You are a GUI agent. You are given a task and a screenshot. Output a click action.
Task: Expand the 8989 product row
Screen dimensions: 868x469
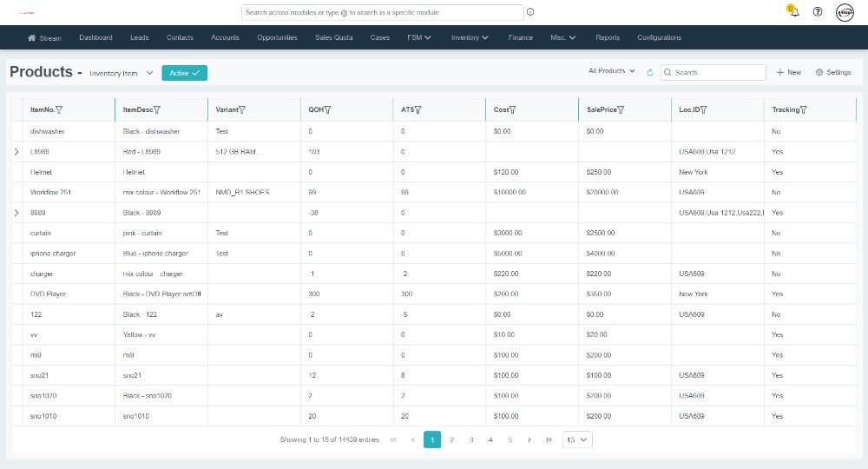(x=16, y=213)
